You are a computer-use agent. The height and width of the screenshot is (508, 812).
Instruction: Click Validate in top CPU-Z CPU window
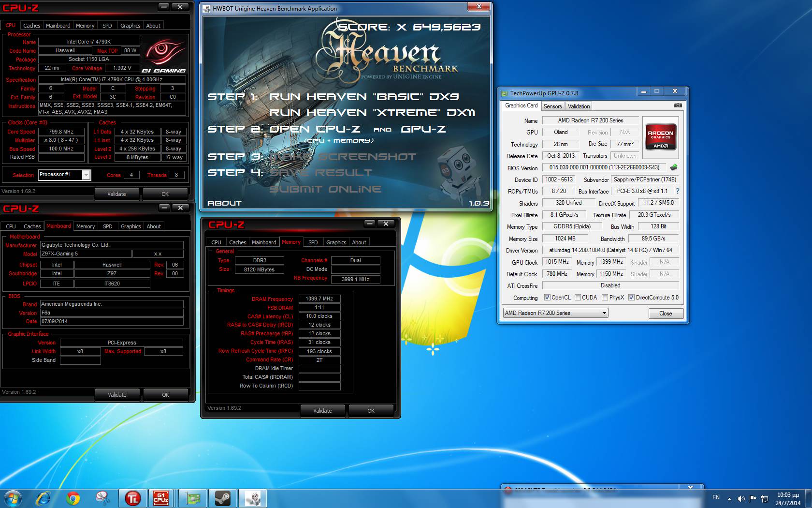click(x=116, y=194)
